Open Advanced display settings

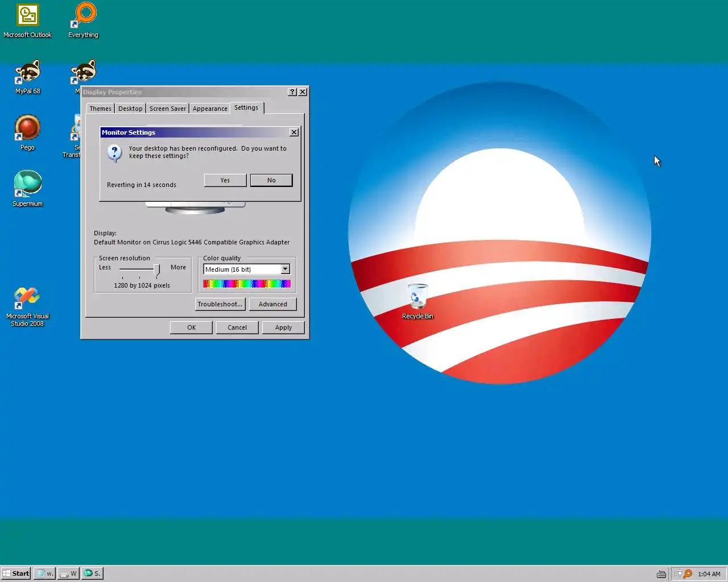coord(273,304)
